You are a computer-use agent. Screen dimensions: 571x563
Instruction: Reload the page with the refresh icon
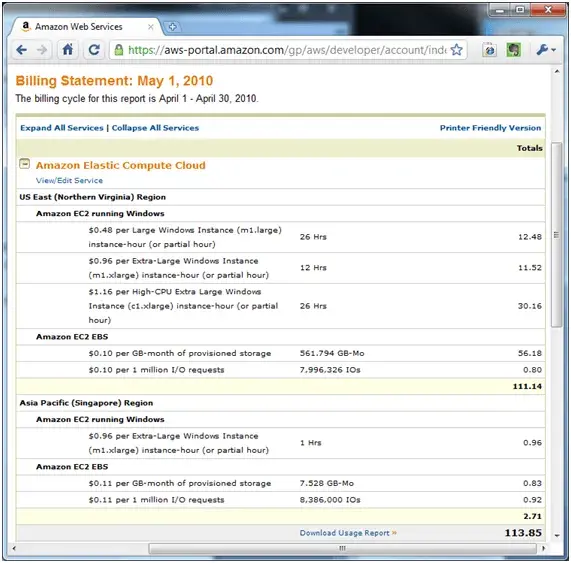94,50
